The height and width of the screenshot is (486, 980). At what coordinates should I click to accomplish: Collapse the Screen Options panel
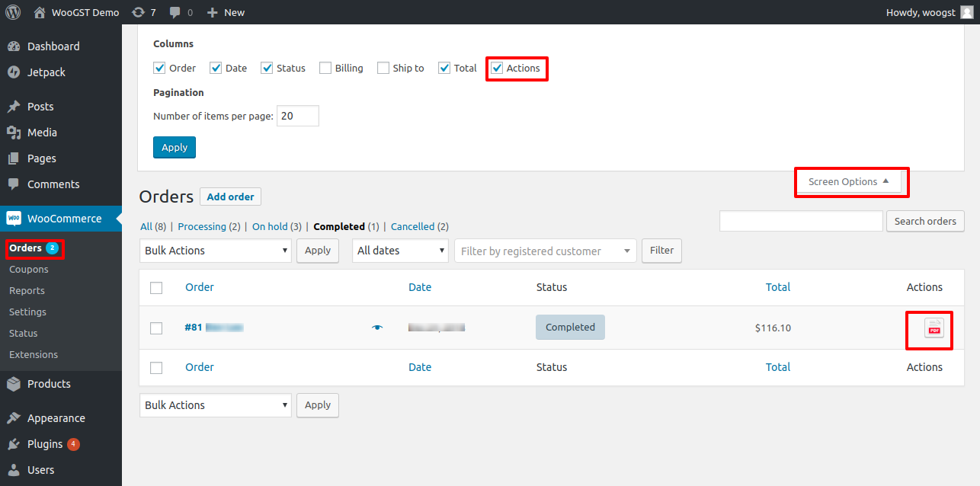(x=848, y=181)
